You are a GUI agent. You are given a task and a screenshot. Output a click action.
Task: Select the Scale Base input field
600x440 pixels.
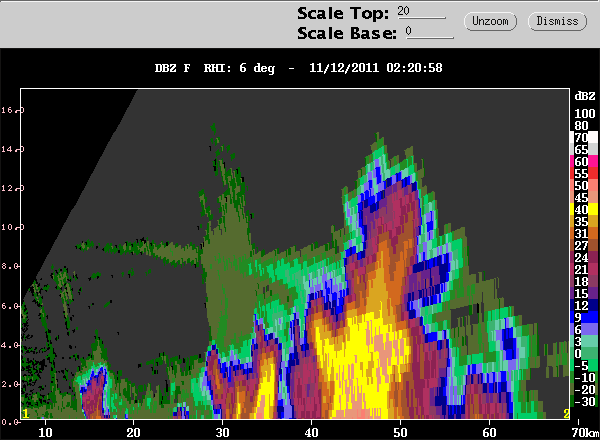click(x=429, y=32)
